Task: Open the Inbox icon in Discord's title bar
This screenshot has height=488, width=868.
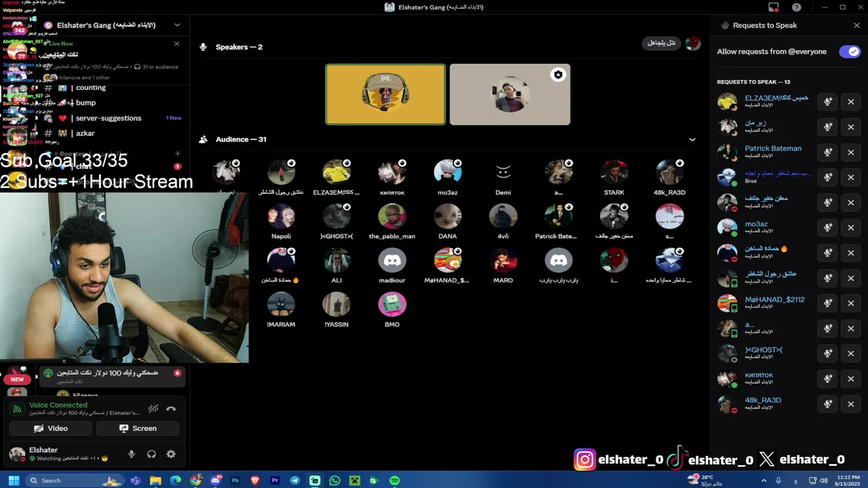Action: pos(774,7)
